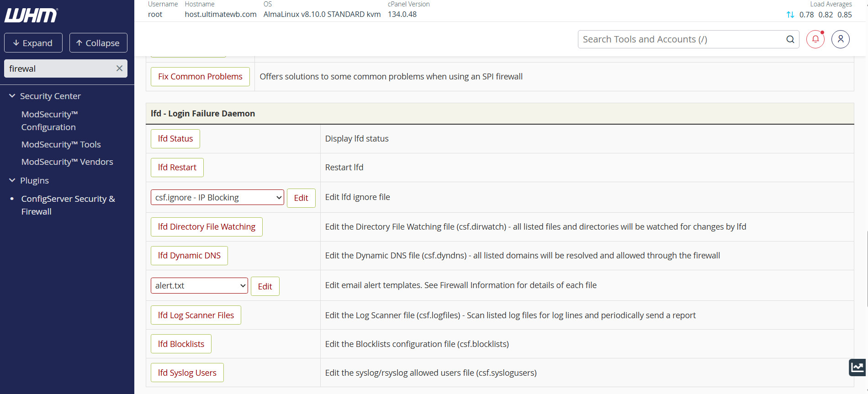Open lfd Dynamic DNS editor
Screen dimensions: 868x394
click(189, 256)
